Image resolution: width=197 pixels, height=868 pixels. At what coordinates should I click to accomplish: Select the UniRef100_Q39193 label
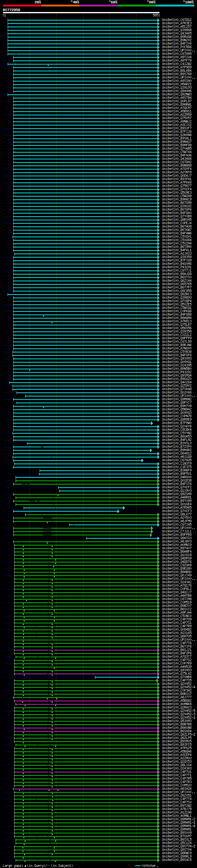(x=176, y=88)
